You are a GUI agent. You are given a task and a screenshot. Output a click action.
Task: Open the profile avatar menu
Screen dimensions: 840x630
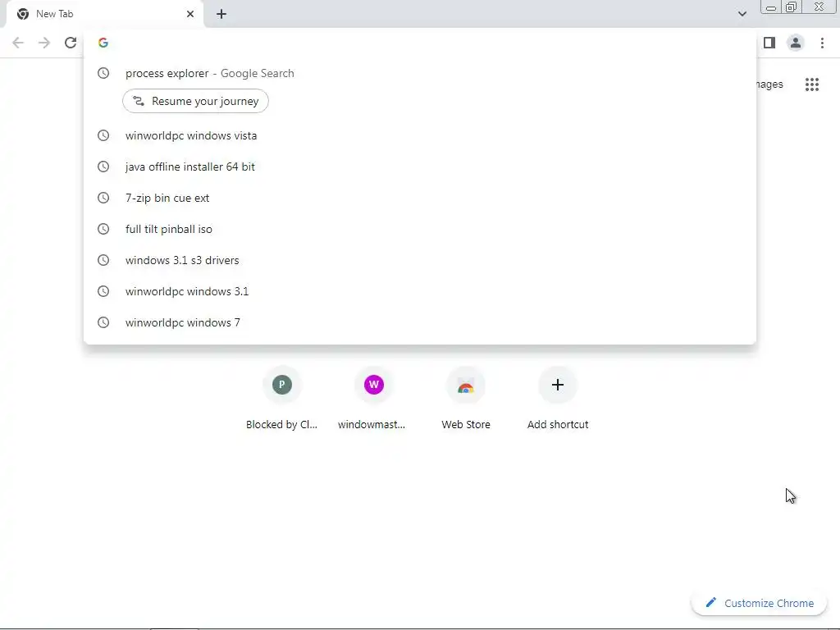[x=796, y=43]
